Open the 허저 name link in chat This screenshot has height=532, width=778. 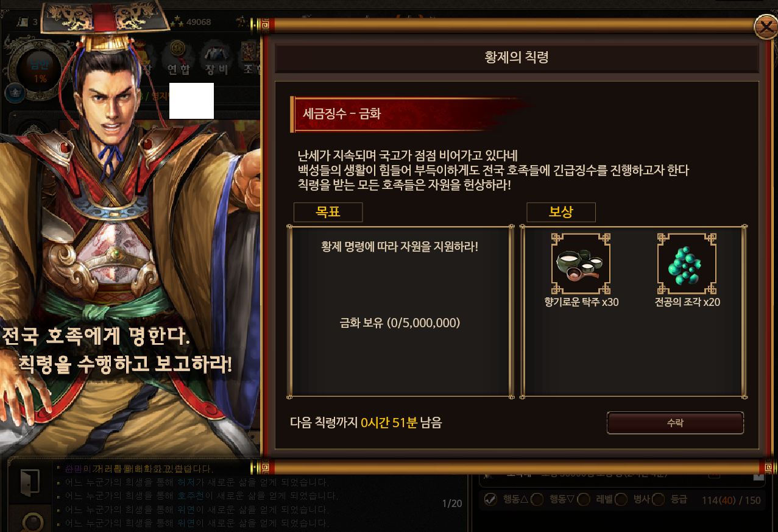pos(186,483)
